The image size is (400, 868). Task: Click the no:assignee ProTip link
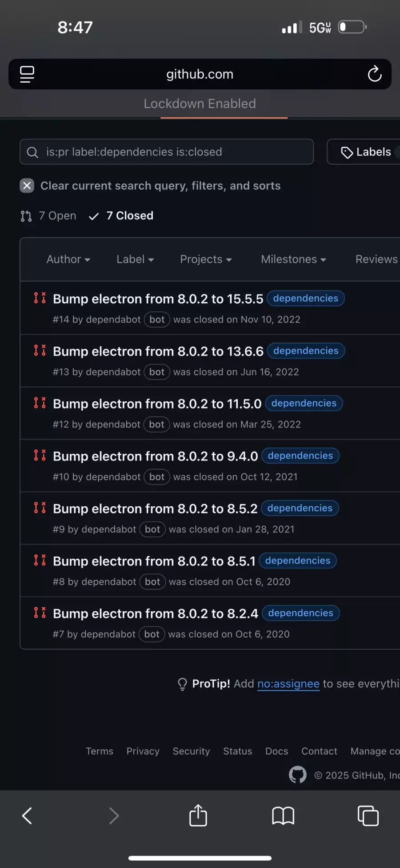tap(288, 684)
